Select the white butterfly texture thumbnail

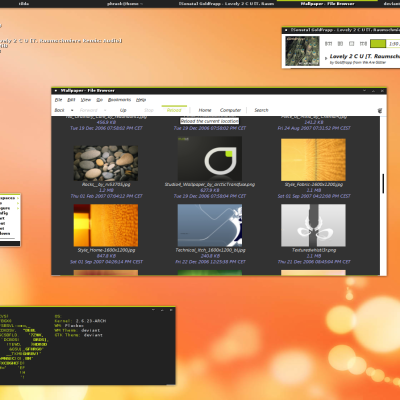click(313, 225)
